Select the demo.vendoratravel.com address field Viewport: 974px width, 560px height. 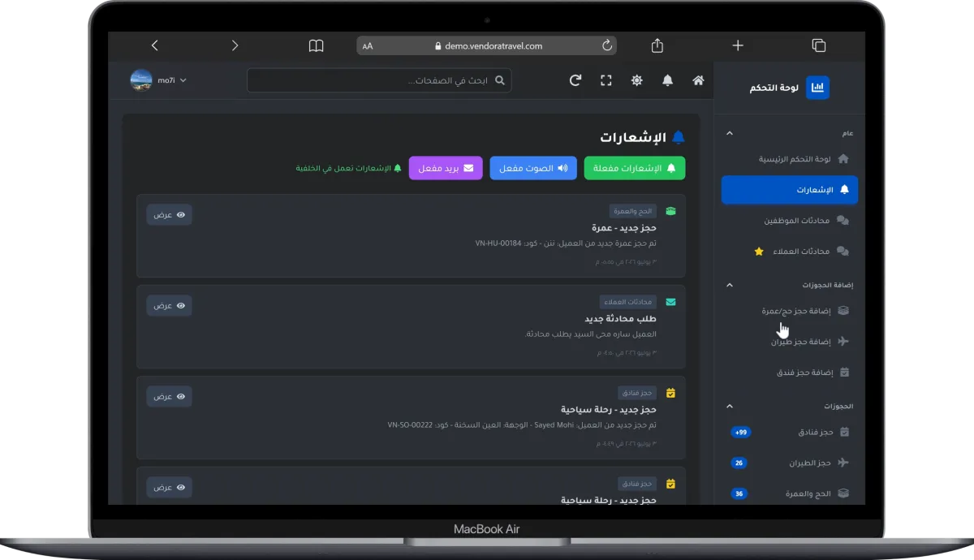point(487,46)
